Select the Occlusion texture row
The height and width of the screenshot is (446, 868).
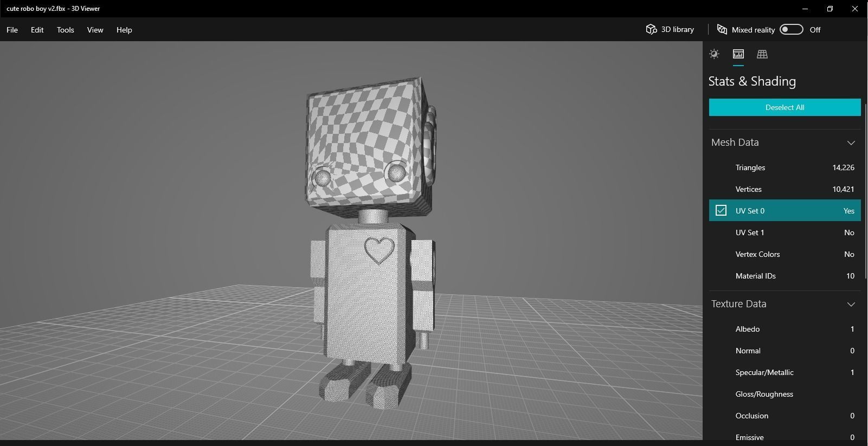coord(785,416)
